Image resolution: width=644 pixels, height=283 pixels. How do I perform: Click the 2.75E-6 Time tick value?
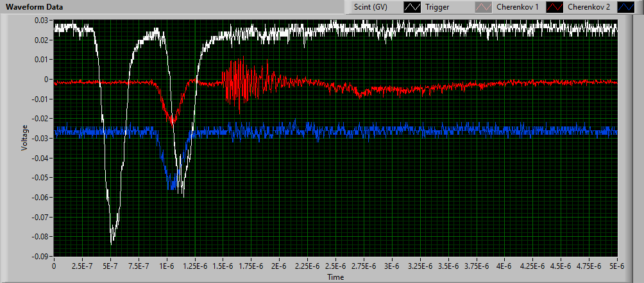click(364, 265)
